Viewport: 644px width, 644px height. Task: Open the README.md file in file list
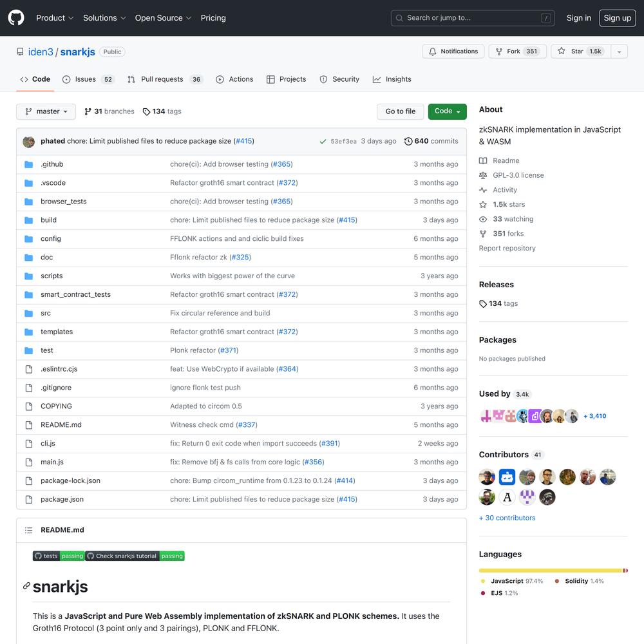[x=61, y=424]
